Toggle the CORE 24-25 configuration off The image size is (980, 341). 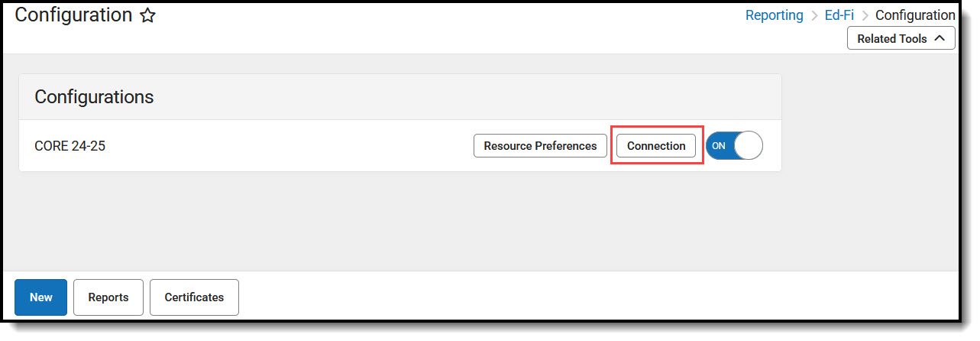tap(734, 145)
